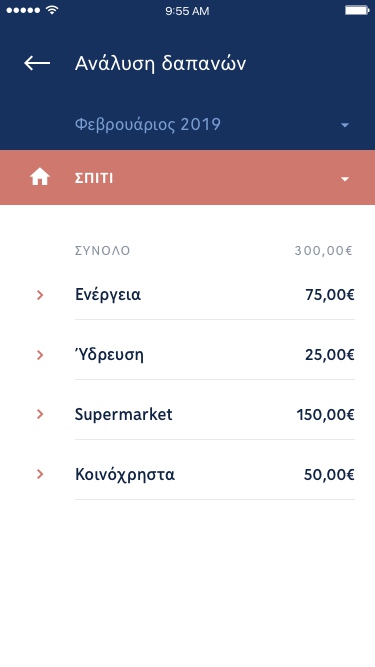Expand the Κοινόχρηστα row chevron

(x=40, y=474)
